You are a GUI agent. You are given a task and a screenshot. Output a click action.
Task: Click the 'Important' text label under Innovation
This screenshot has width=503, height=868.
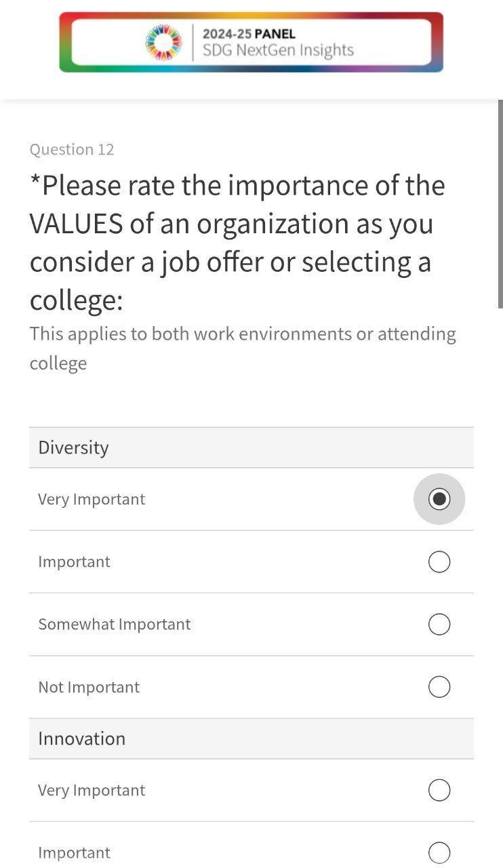(74, 852)
